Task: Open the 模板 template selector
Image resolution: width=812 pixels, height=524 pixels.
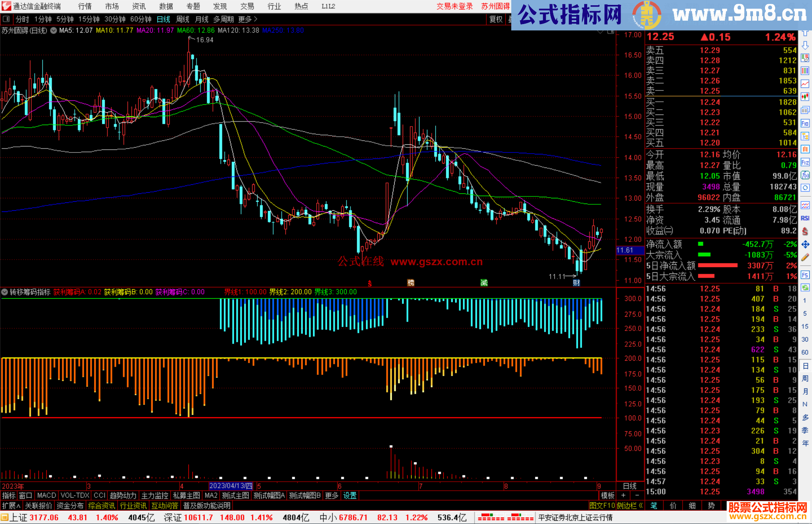Action: 607,495
